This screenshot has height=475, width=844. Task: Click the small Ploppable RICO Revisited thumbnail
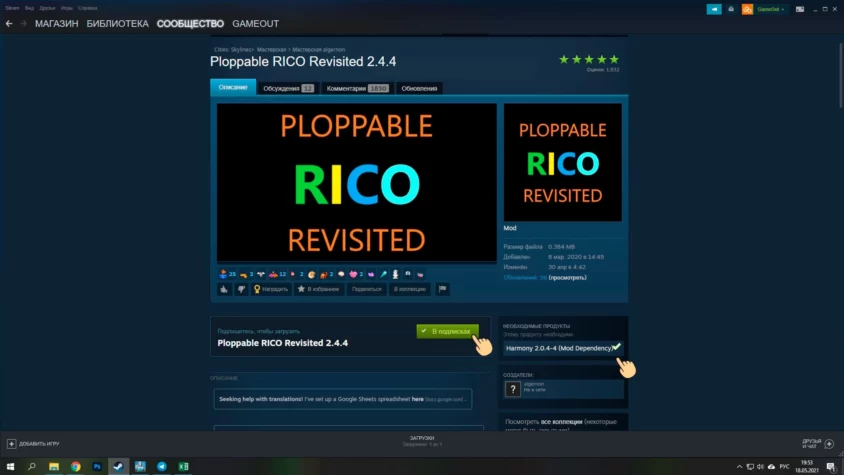tap(562, 162)
